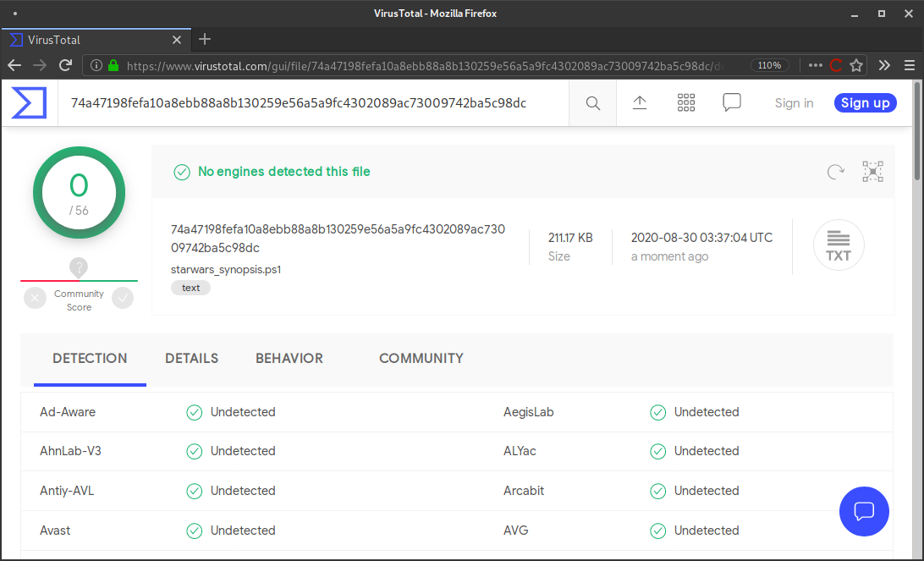
Task: Vote harmless with community checkmark icon
Action: tap(123, 298)
